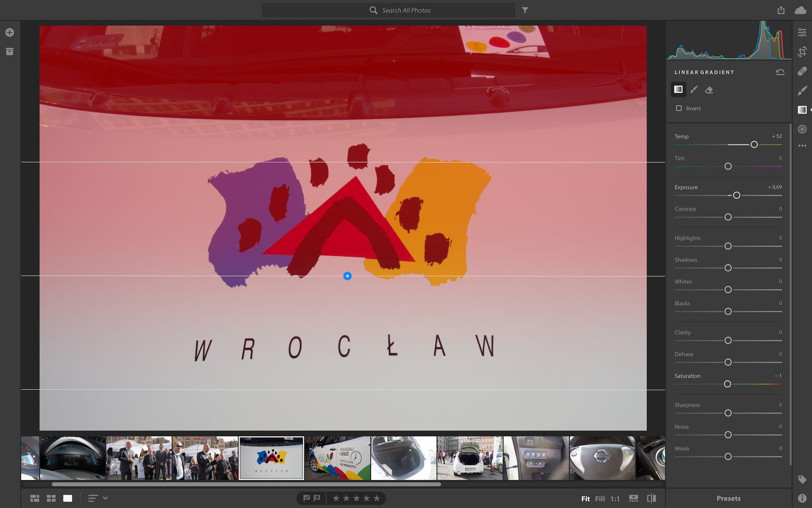Select the Wrocław logo thumbnail in filmstrip

(272, 458)
